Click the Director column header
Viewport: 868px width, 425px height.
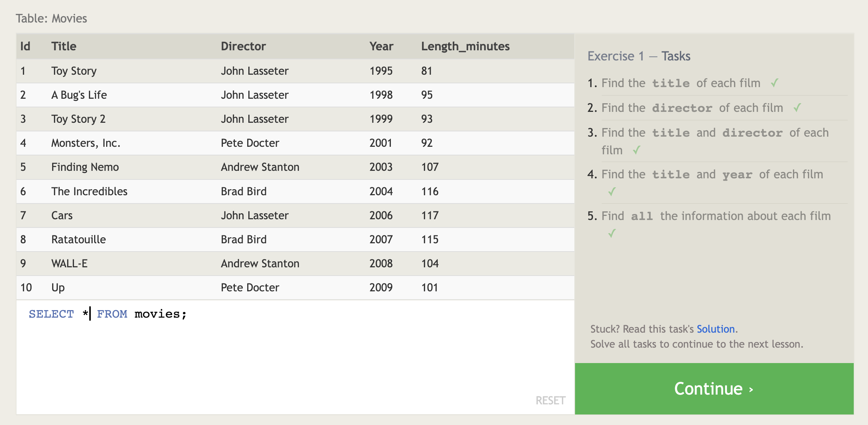pos(243,46)
